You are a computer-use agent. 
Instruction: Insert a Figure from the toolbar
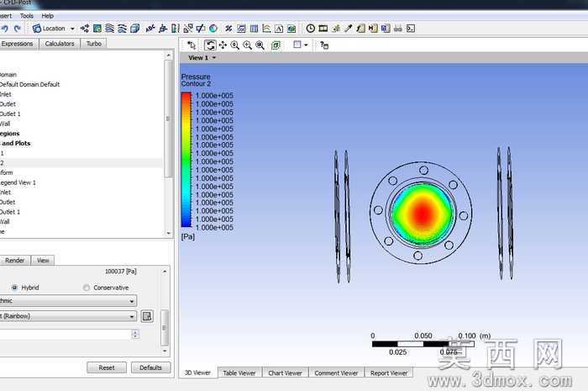click(291, 29)
